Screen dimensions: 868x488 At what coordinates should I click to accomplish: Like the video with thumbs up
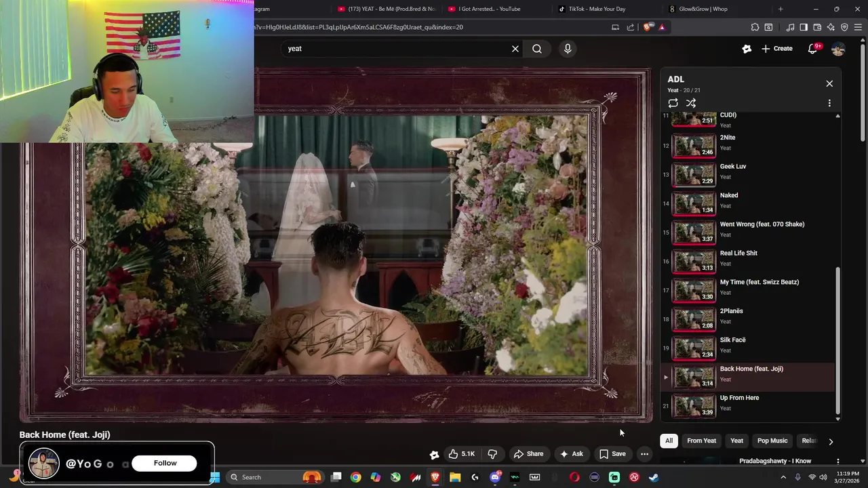coord(461,454)
